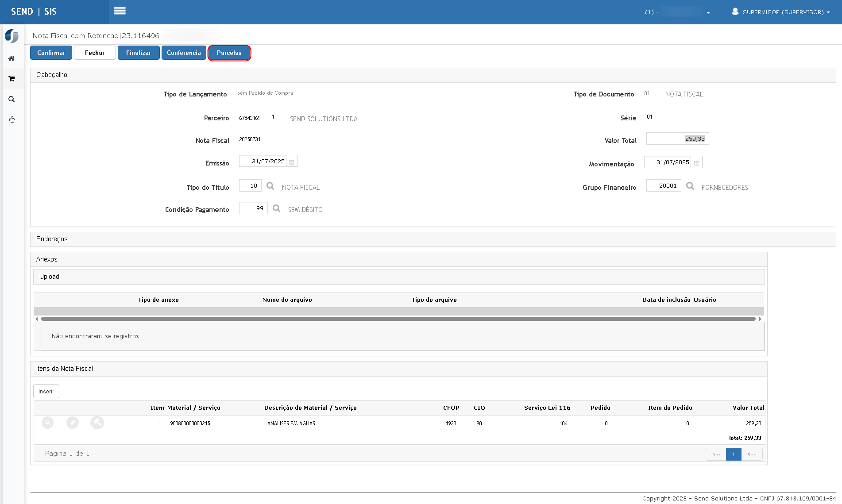842x504 pixels.
Task: Expand the SUPERVISOR user dropdown
Action: [781, 12]
